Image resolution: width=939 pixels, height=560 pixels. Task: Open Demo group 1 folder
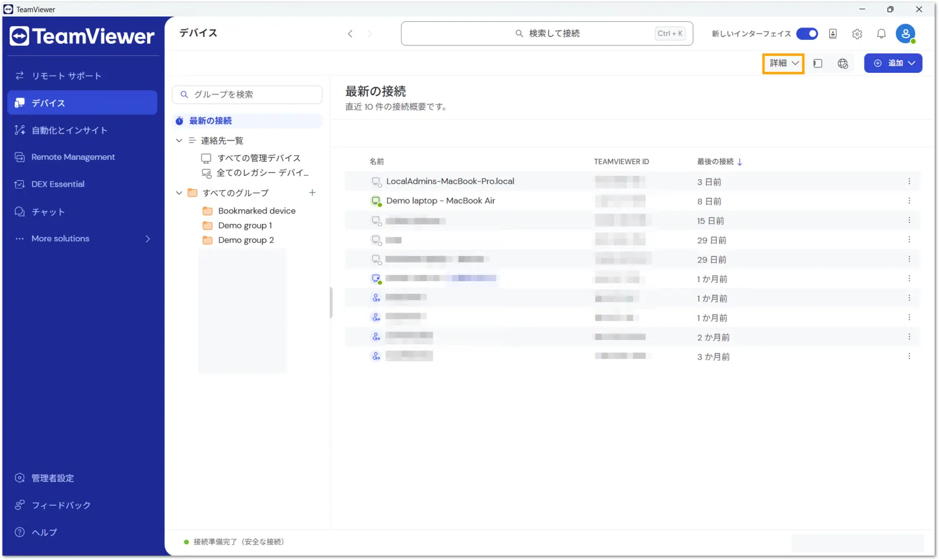pos(237,225)
